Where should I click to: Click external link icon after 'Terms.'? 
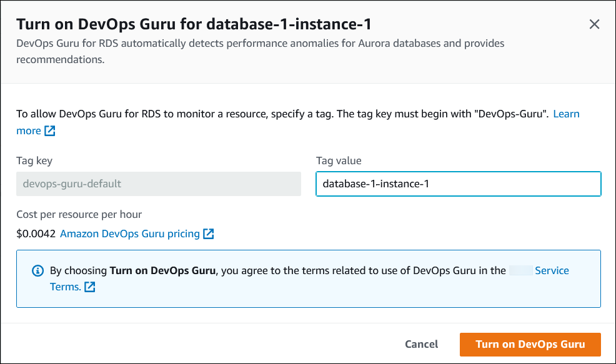click(90, 287)
